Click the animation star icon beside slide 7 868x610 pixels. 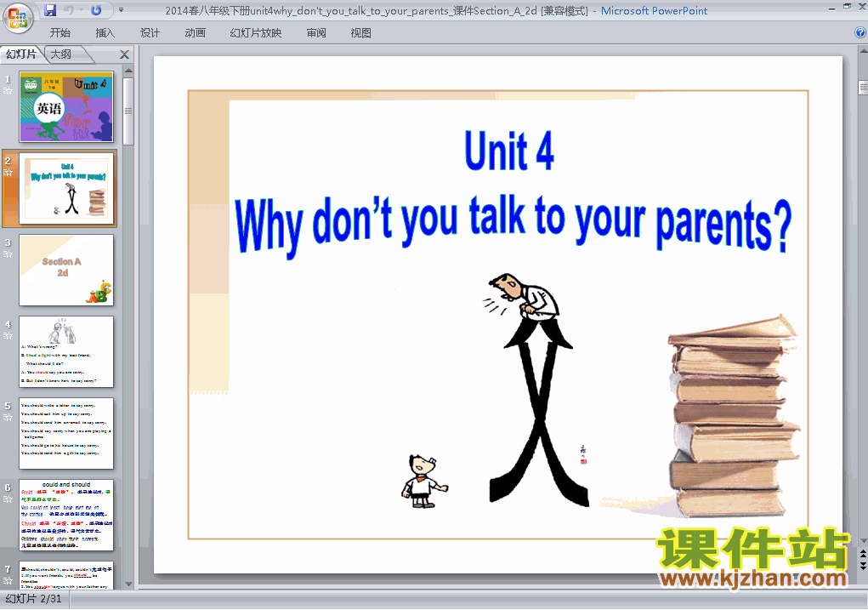(x=8, y=580)
